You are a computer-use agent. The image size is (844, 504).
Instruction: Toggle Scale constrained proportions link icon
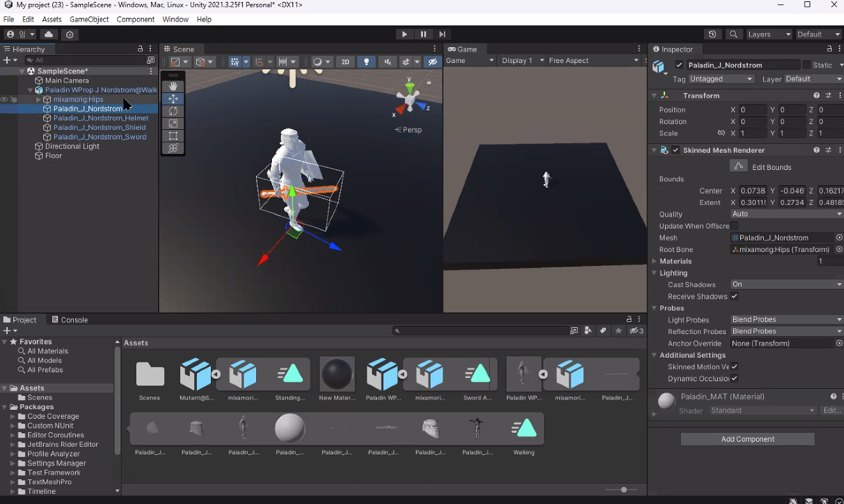[x=721, y=134]
